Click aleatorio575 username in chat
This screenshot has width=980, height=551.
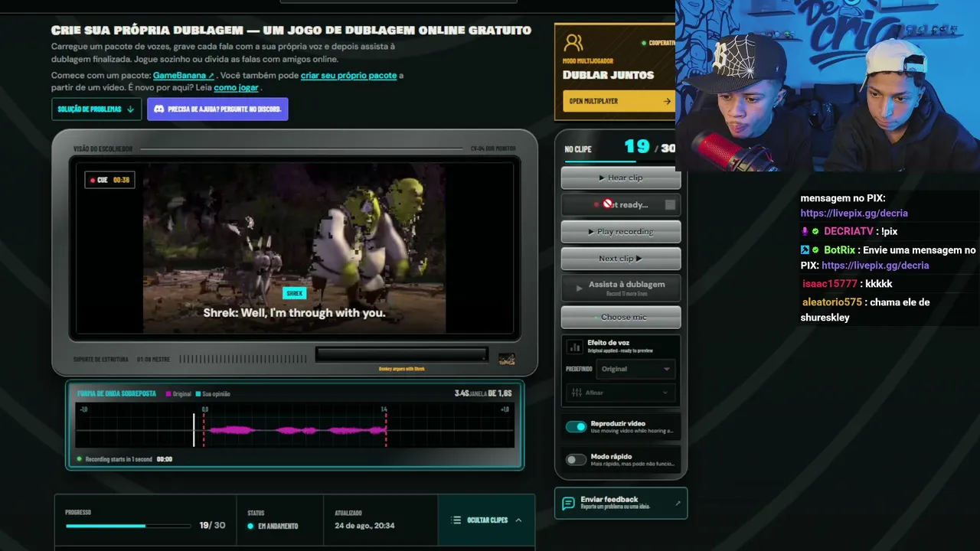point(832,302)
